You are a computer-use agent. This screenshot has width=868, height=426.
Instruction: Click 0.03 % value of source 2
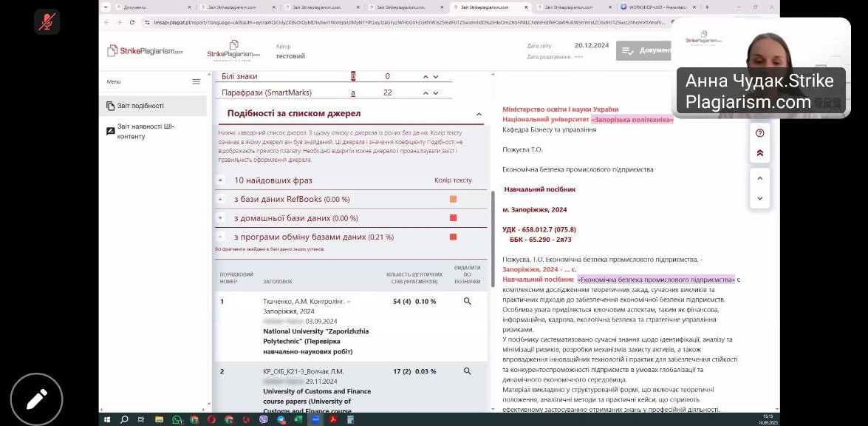pos(426,372)
